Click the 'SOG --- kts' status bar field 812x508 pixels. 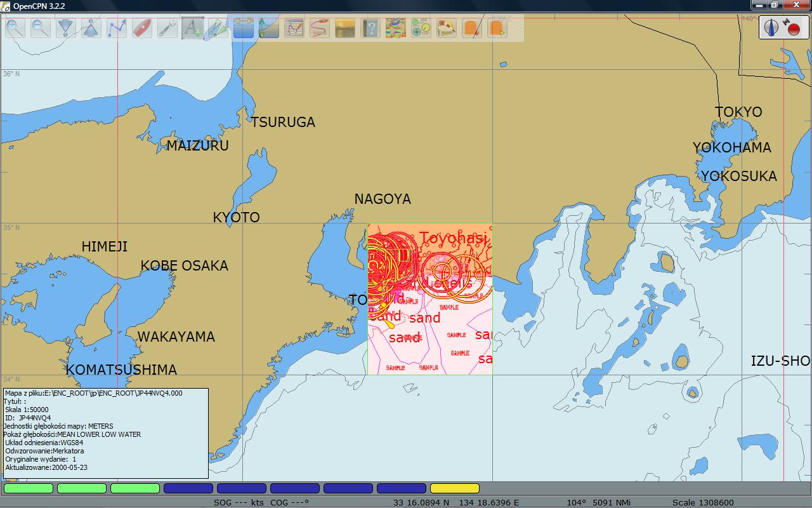[x=239, y=502]
